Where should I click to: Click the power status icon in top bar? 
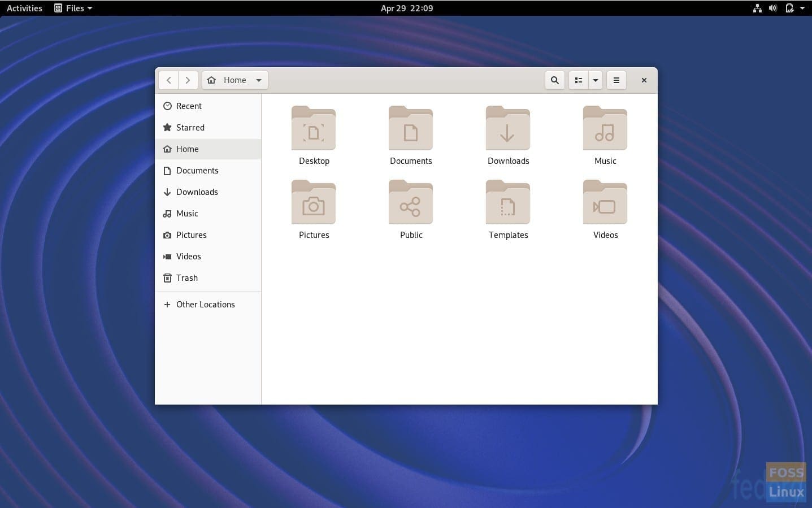point(789,8)
